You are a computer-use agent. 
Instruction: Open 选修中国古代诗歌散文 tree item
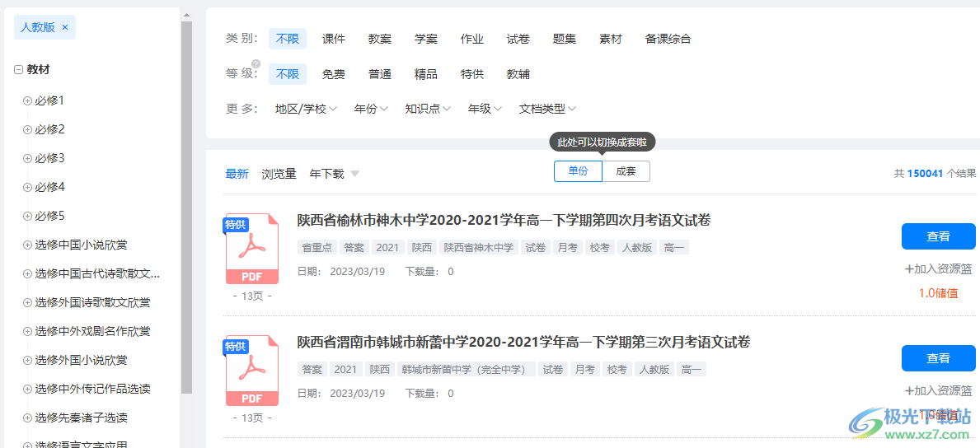tap(97, 273)
